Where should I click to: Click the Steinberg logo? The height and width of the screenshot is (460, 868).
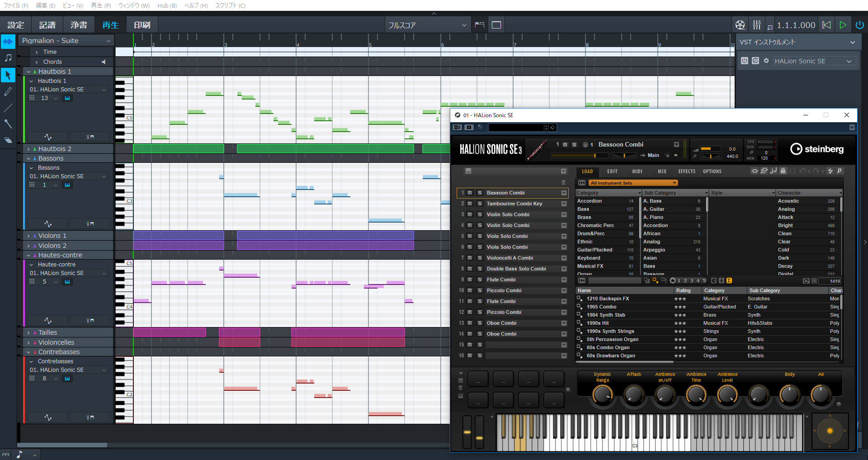816,149
